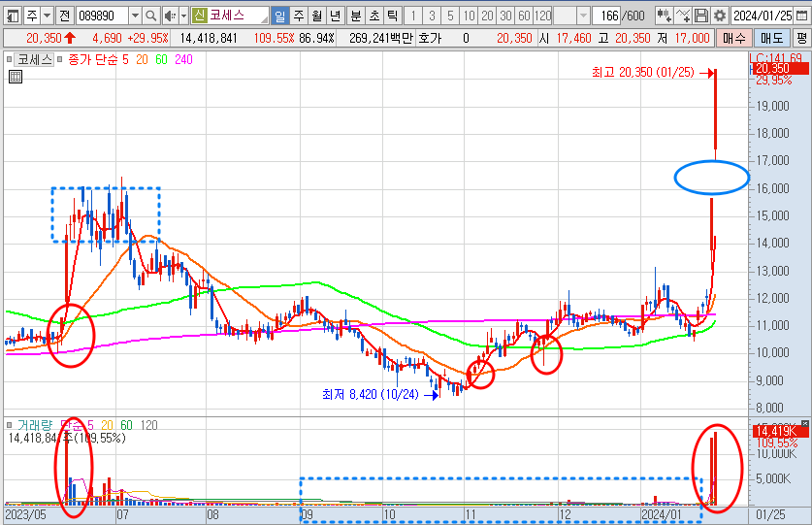The image size is (812, 525).
Task: Select interval 3 button
Action: 432,16
